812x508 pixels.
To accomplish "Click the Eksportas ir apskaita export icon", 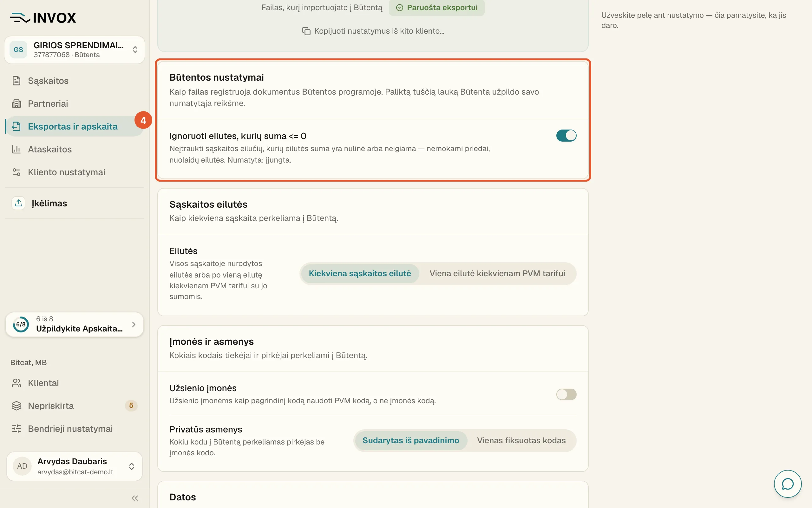I will point(16,126).
